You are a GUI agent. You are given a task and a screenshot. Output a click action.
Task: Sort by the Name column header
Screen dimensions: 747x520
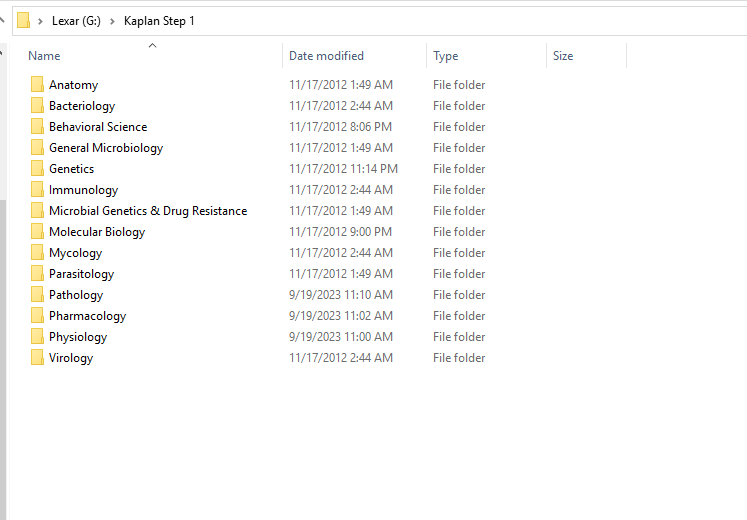coord(44,56)
